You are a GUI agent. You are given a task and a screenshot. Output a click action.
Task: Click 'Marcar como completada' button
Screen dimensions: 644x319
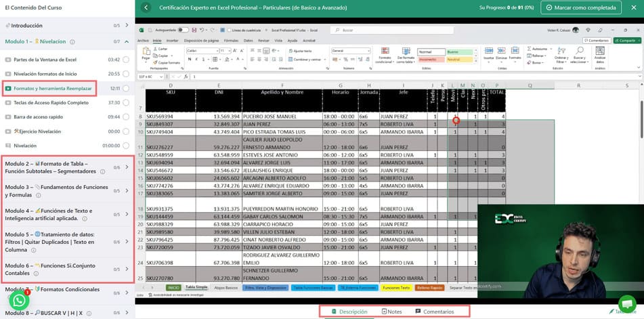point(581,7)
